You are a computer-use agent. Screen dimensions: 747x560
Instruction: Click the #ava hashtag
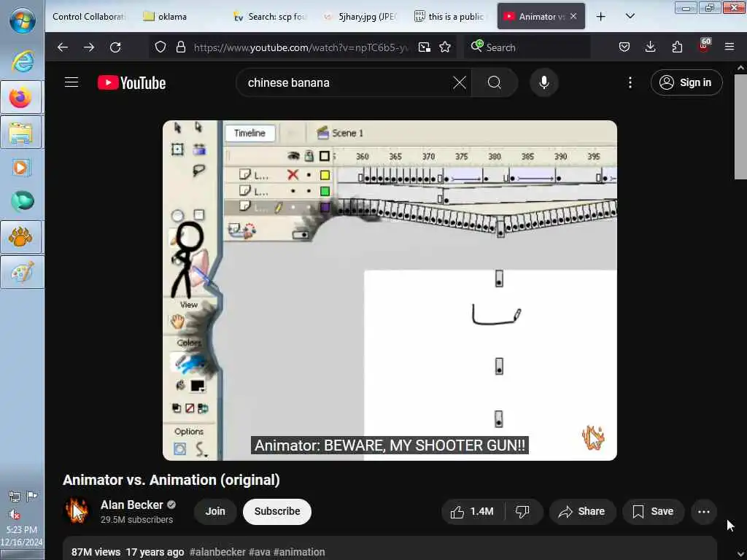coord(259,553)
